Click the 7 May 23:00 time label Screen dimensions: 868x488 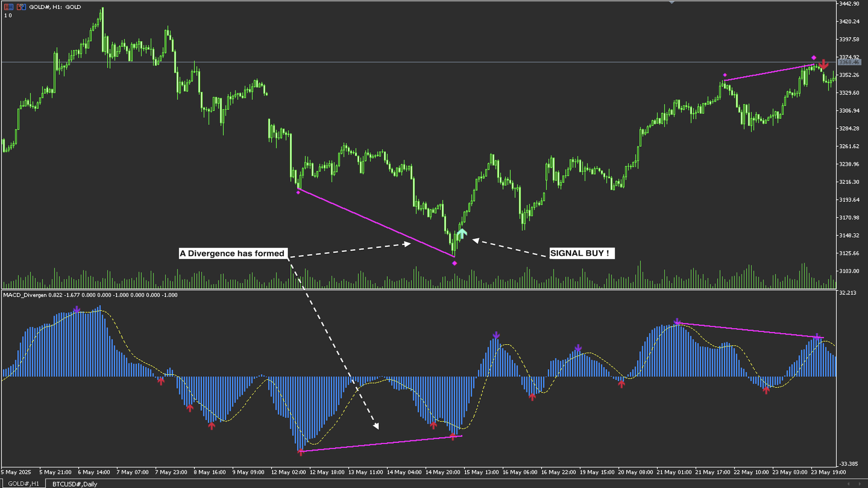click(x=171, y=472)
